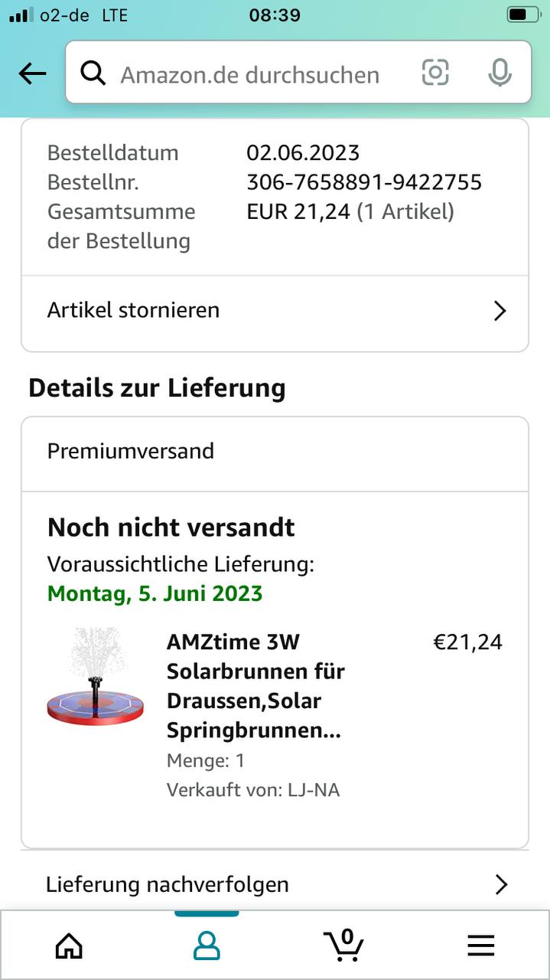Screen dimensions: 550x980
Task: Go to the Home tab icon
Action: pyautogui.click(x=69, y=946)
